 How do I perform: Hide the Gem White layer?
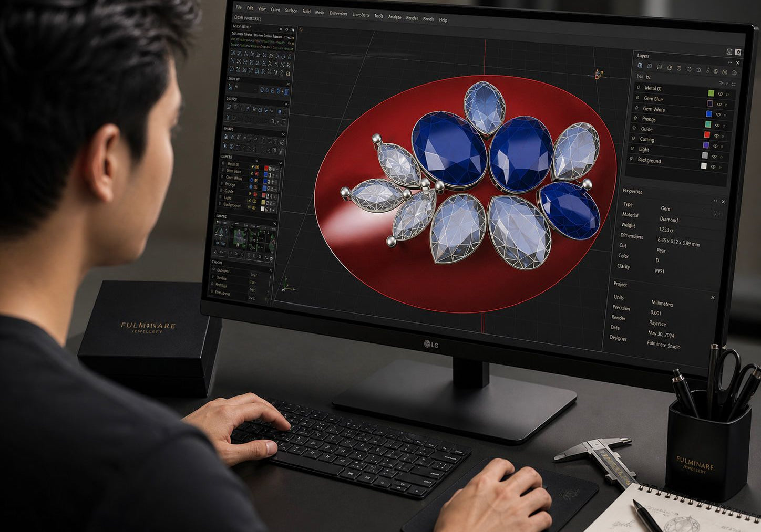pyautogui.click(x=718, y=114)
